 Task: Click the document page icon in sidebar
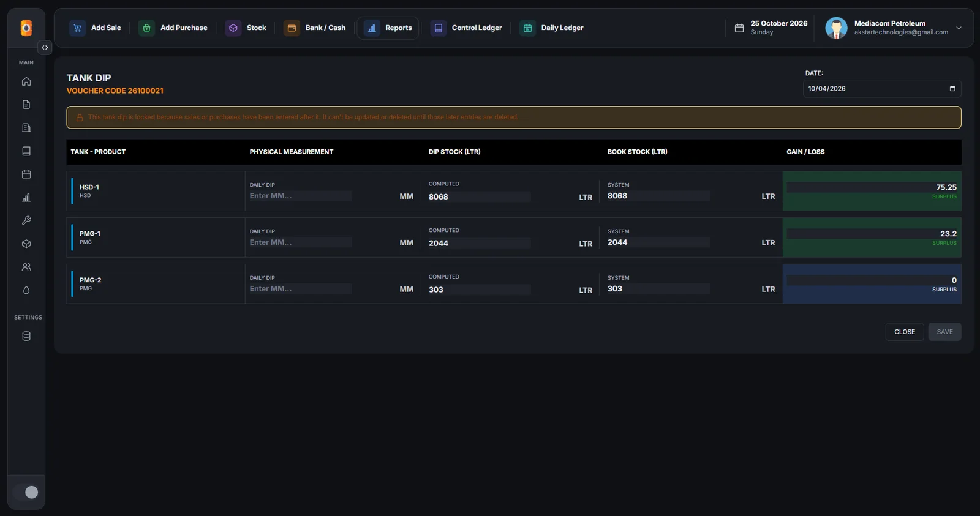26,105
